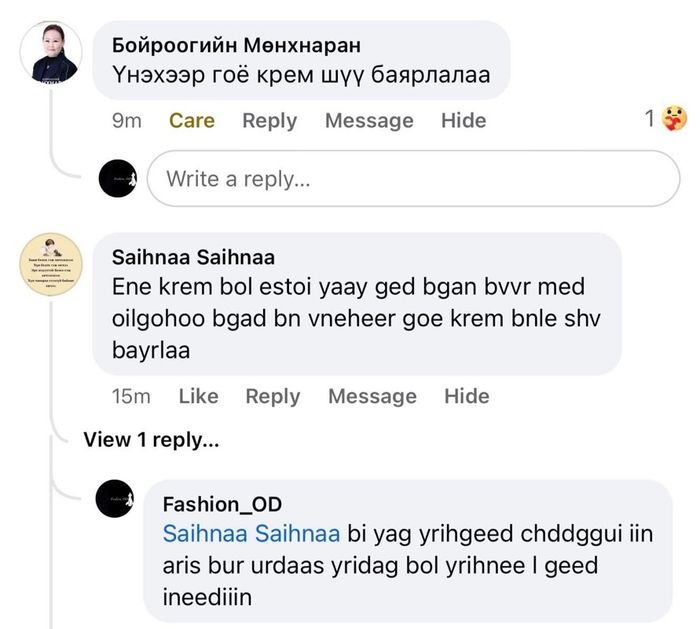Image resolution: width=700 pixels, height=629 pixels.
Task: Reply to Saihnaa Saihnaa's comment
Action: [x=272, y=396]
